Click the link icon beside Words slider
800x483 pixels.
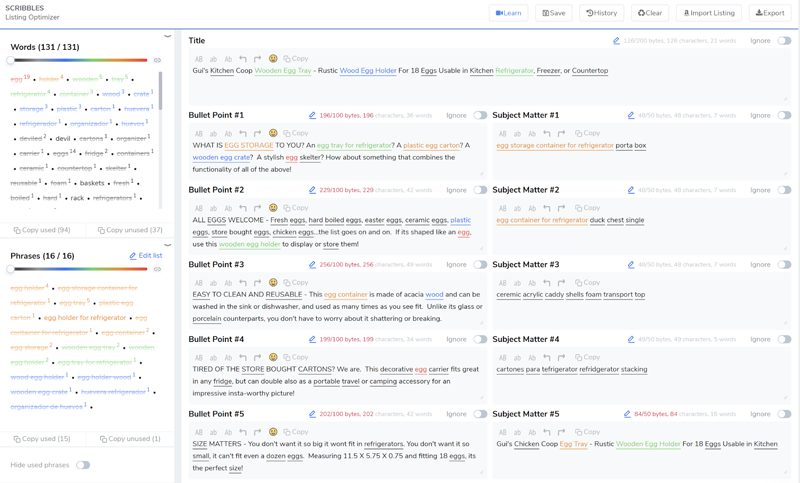point(157,61)
